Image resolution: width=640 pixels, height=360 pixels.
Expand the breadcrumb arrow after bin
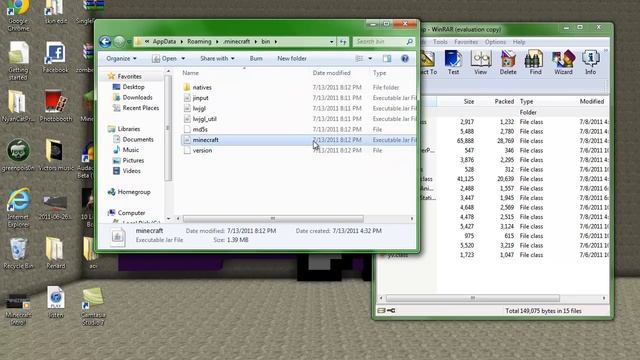click(x=276, y=42)
